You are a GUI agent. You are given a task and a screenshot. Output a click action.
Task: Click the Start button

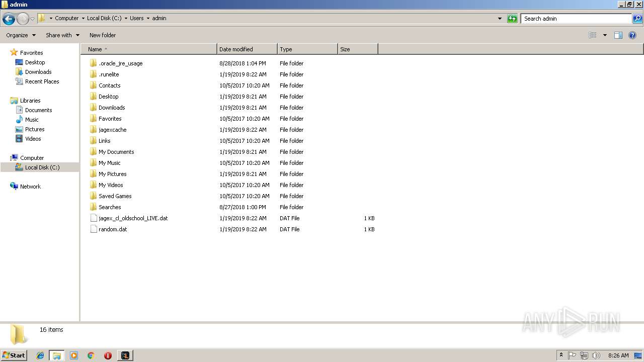click(14, 355)
